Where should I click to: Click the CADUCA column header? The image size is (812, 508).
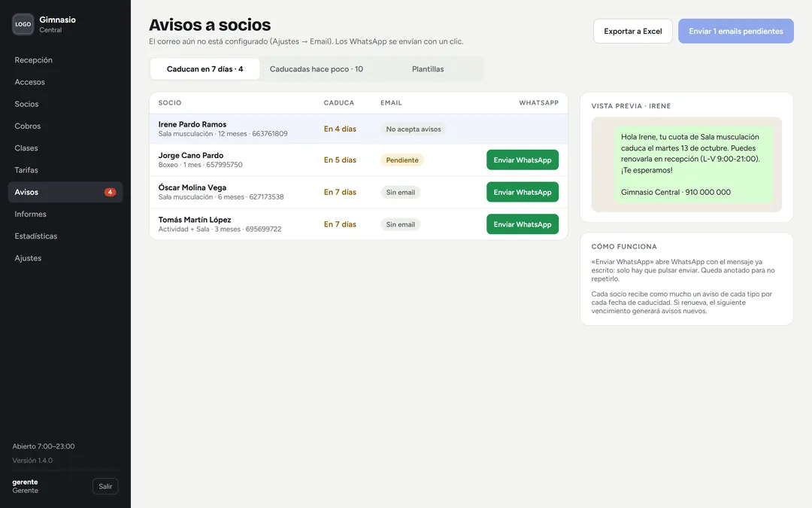338,102
